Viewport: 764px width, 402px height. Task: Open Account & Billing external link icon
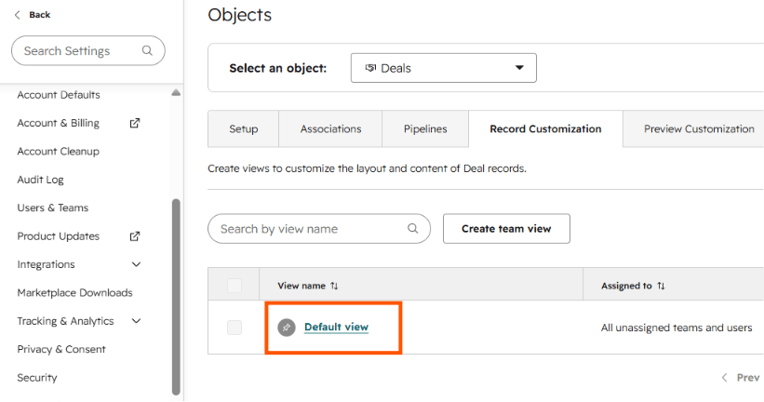tap(135, 123)
